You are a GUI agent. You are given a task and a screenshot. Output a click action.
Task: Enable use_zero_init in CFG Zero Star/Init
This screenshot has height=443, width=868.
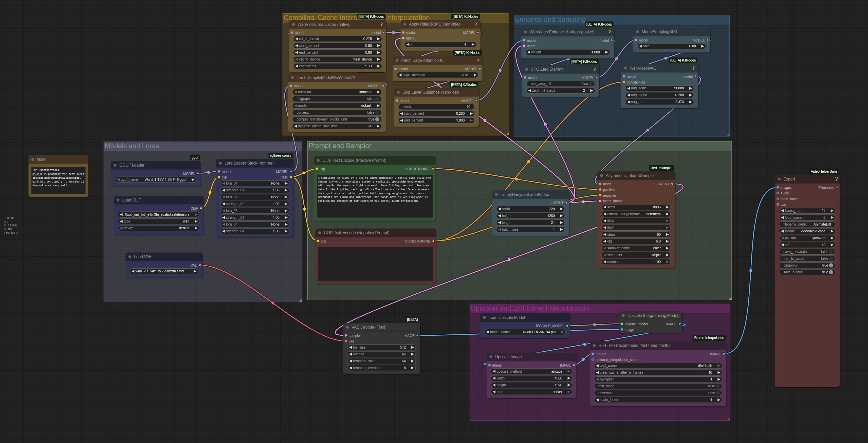point(590,84)
